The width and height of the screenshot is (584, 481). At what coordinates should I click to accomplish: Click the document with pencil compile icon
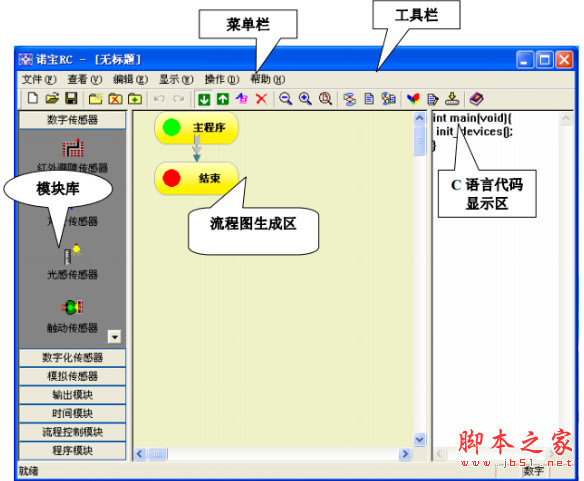coord(432,99)
